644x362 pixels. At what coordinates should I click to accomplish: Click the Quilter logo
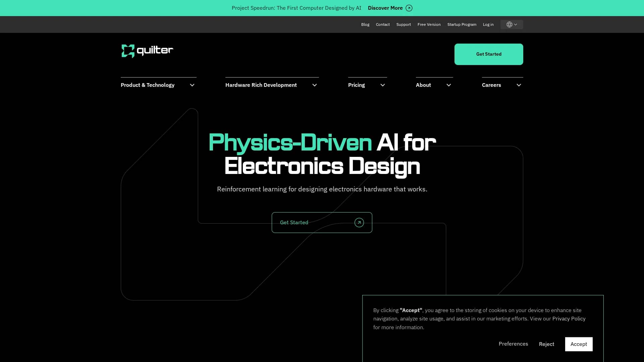point(147,51)
